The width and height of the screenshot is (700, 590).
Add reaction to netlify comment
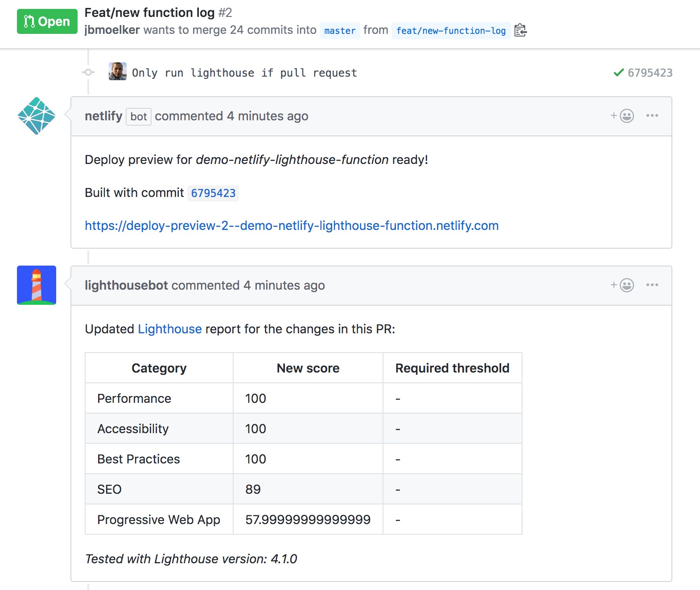pos(622,116)
